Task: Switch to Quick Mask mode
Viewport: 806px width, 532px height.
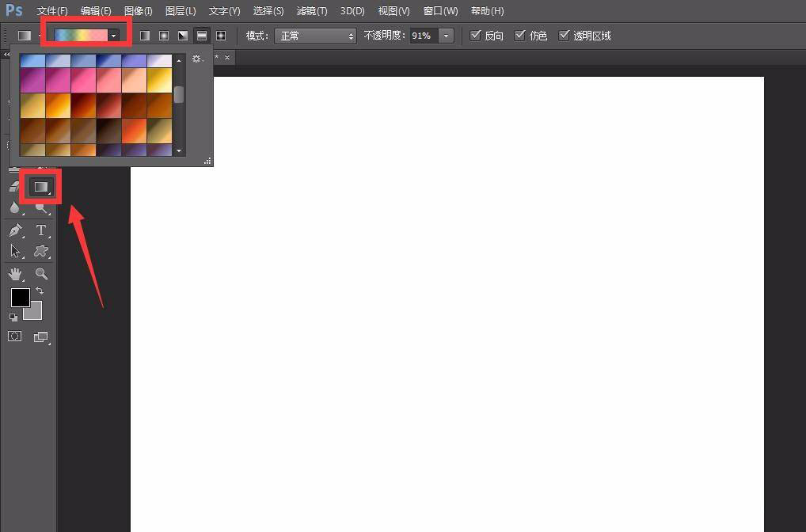Action: click(14, 336)
